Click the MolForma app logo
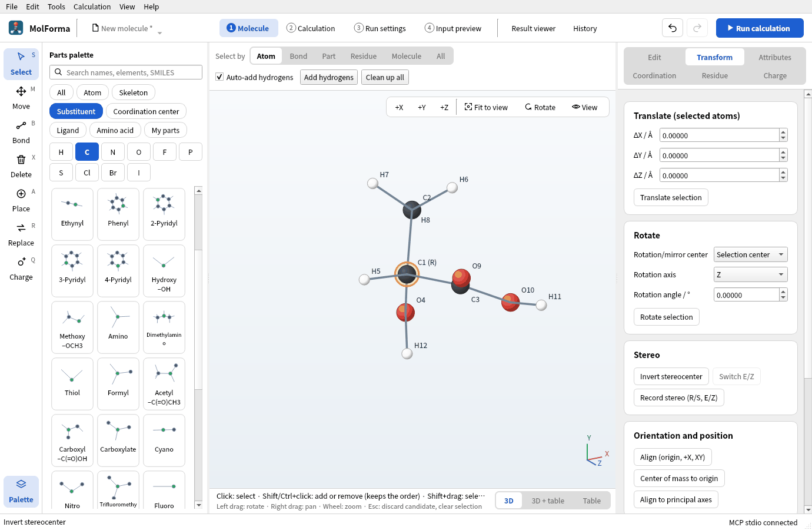812x530 pixels. [16, 28]
